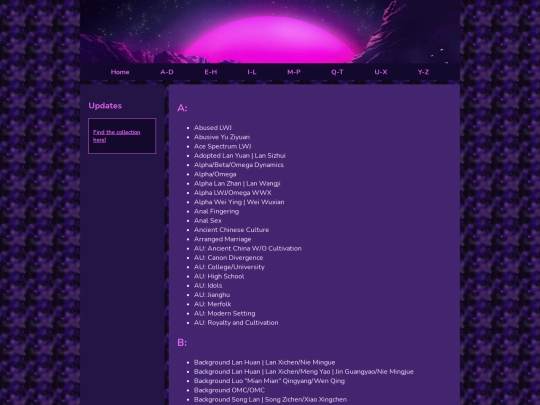540x405 pixels.
Task: Select 'AU: Modern Setting' entry
Action: coord(225,314)
